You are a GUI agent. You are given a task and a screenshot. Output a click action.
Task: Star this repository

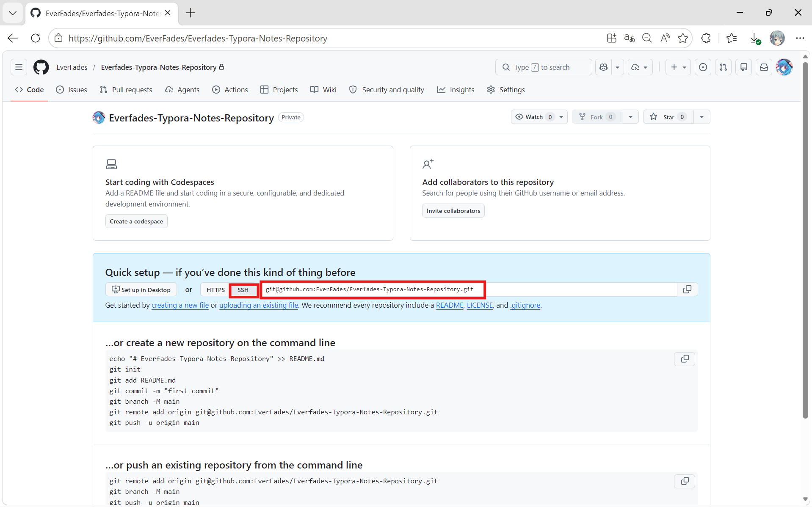pyautogui.click(x=668, y=117)
